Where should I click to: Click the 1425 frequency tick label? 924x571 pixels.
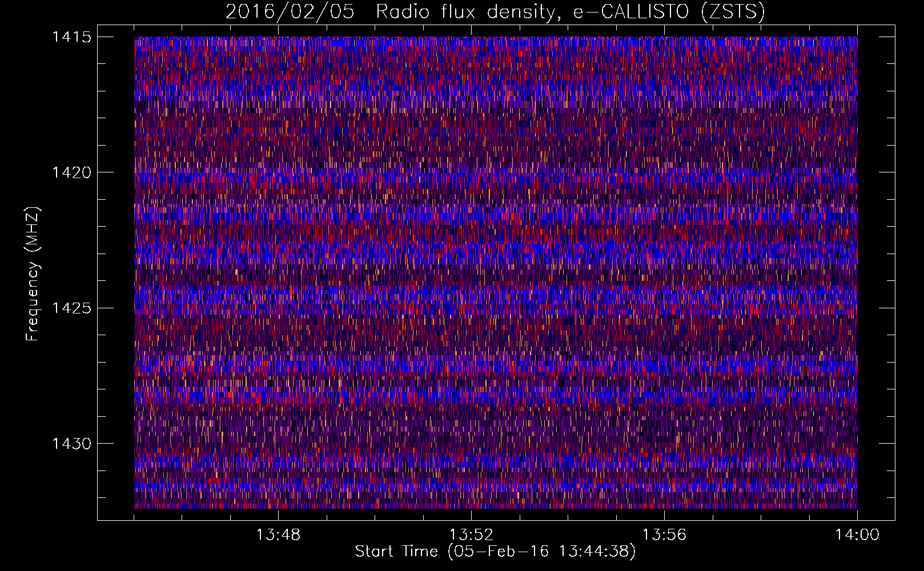coord(71,308)
